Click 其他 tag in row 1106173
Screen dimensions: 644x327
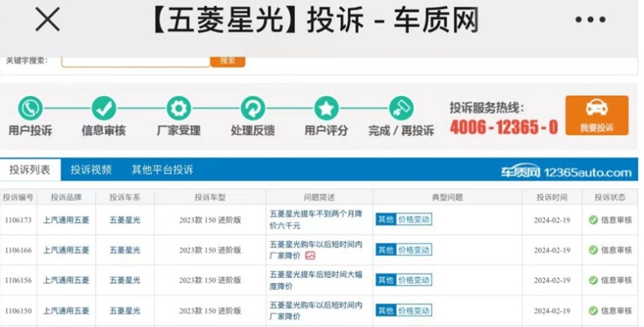coord(385,220)
